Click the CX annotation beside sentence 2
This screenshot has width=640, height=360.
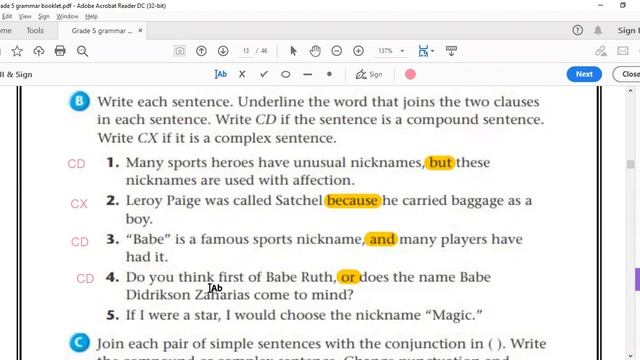79,204
